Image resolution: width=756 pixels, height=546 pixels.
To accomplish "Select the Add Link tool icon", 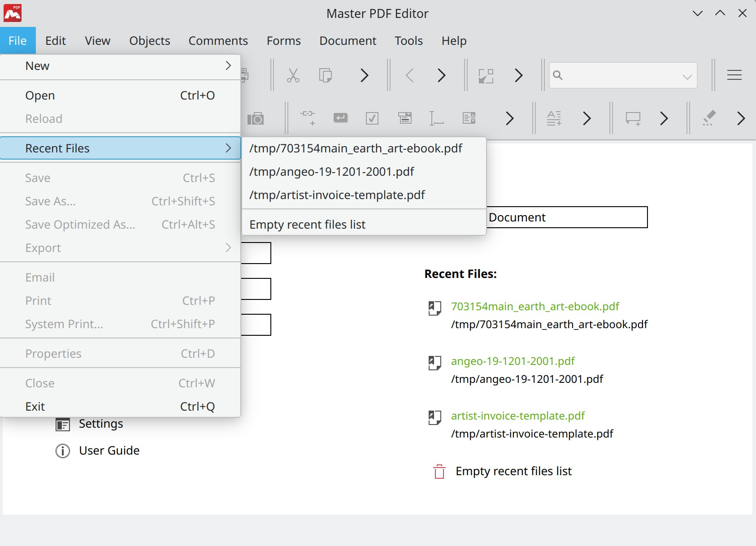I will coord(308,118).
